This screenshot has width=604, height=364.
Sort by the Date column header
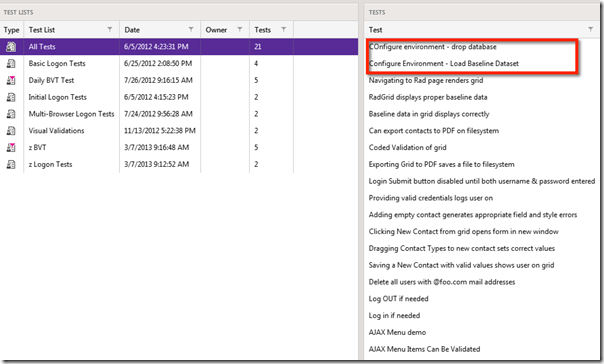tap(132, 30)
